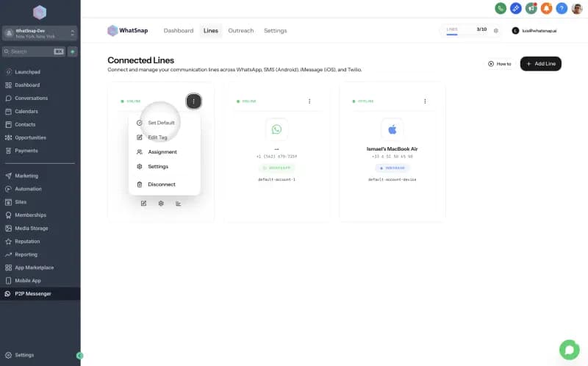Image resolution: width=588 pixels, height=366 pixels.
Task: Collapse sidebar using green arrow handle
Action: point(79,356)
